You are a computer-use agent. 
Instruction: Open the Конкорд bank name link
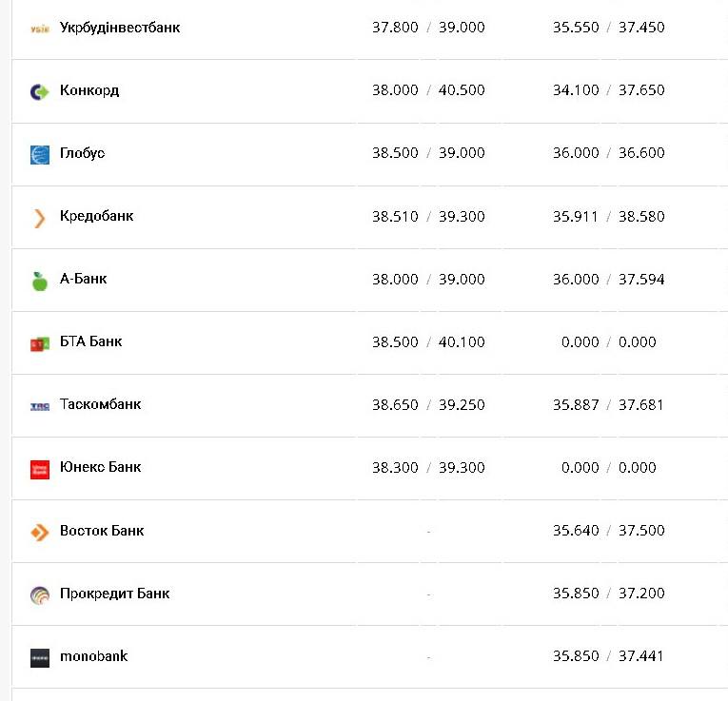click(89, 90)
